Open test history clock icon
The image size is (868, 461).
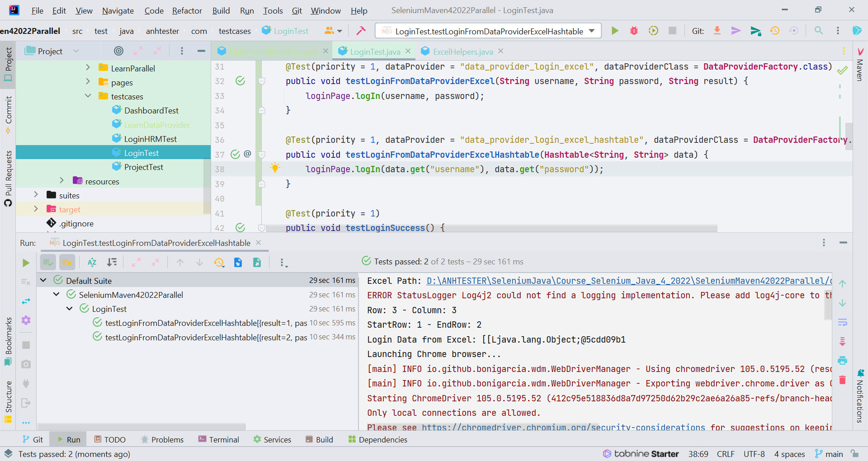[219, 263]
